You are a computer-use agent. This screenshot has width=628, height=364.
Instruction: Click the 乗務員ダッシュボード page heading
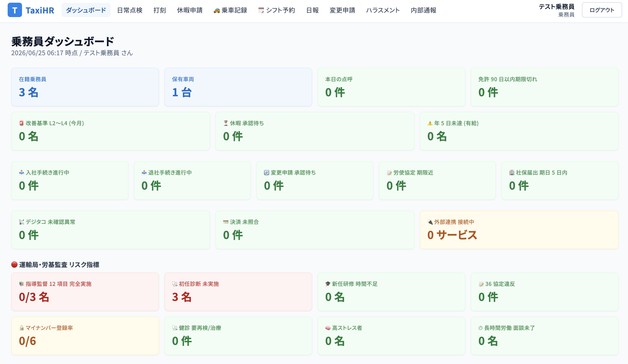point(62,41)
